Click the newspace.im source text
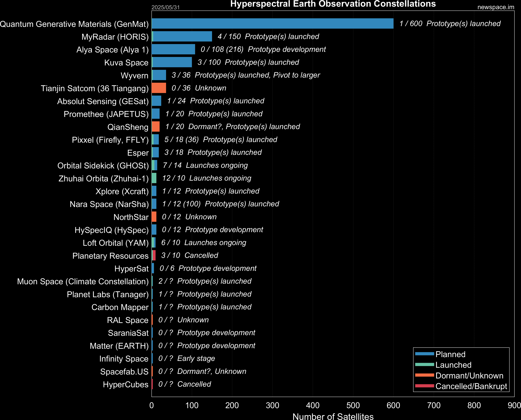The height and width of the screenshot is (420, 521). pyautogui.click(x=496, y=7)
